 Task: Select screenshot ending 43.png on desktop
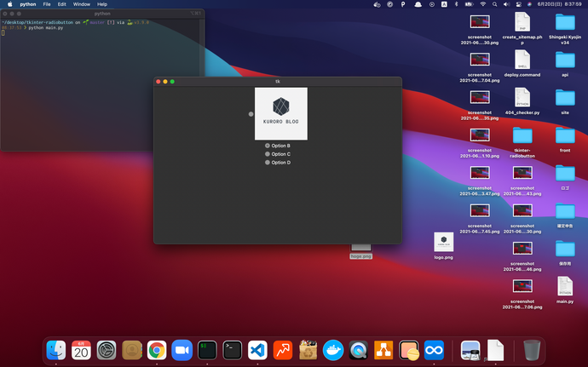(x=522, y=181)
